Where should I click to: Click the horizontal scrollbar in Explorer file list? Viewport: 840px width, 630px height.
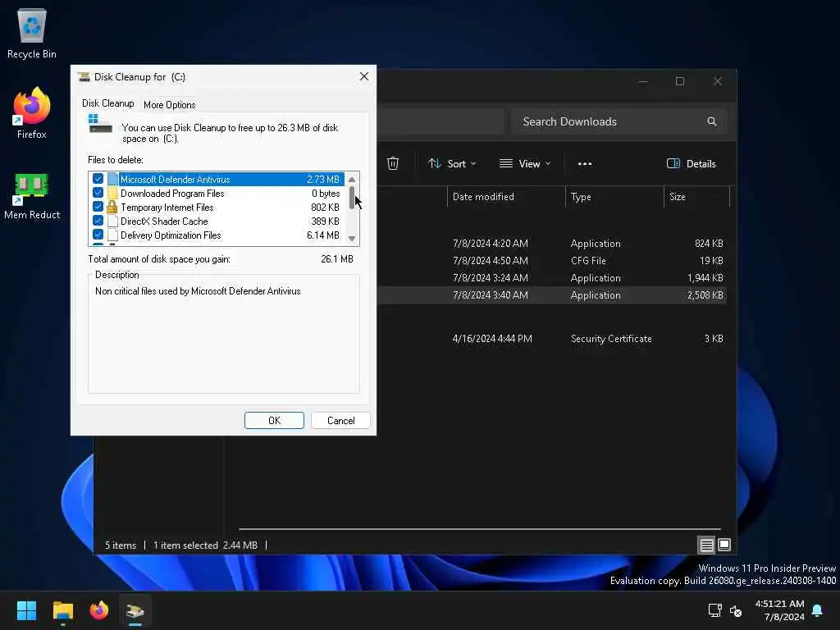479,529
